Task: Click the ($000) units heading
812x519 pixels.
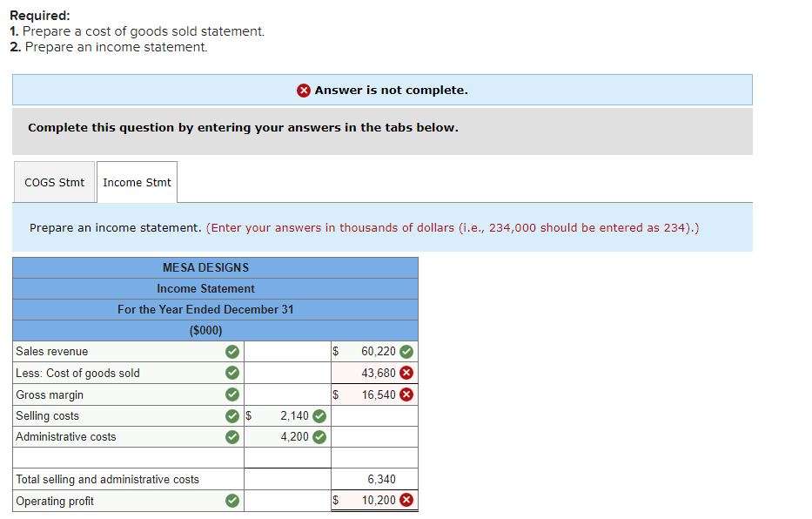Action: click(205, 330)
